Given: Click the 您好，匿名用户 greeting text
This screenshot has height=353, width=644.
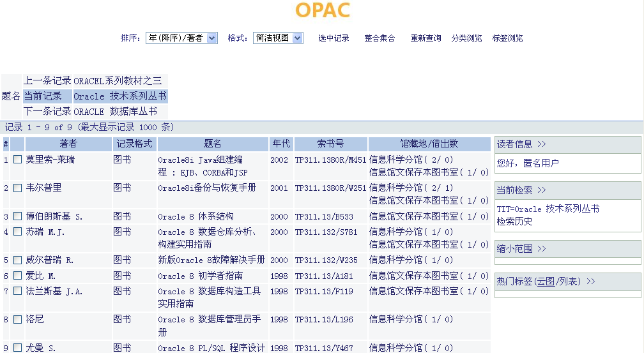Looking at the screenshot, I should 528,163.
